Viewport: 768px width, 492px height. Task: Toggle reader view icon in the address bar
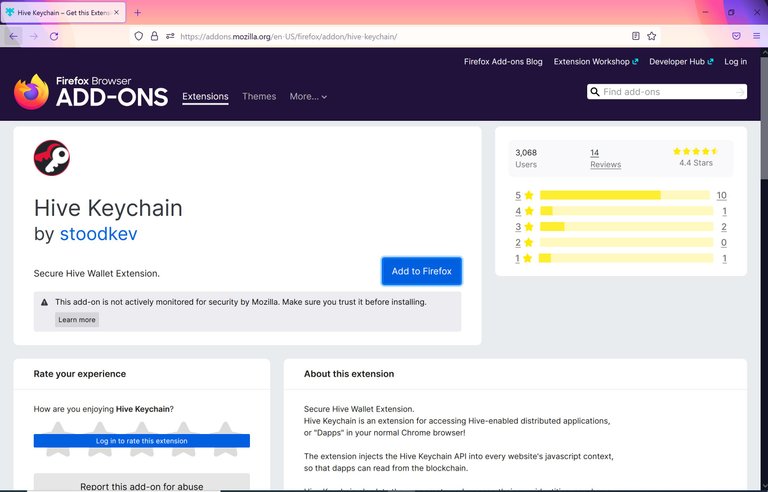pyautogui.click(x=636, y=36)
